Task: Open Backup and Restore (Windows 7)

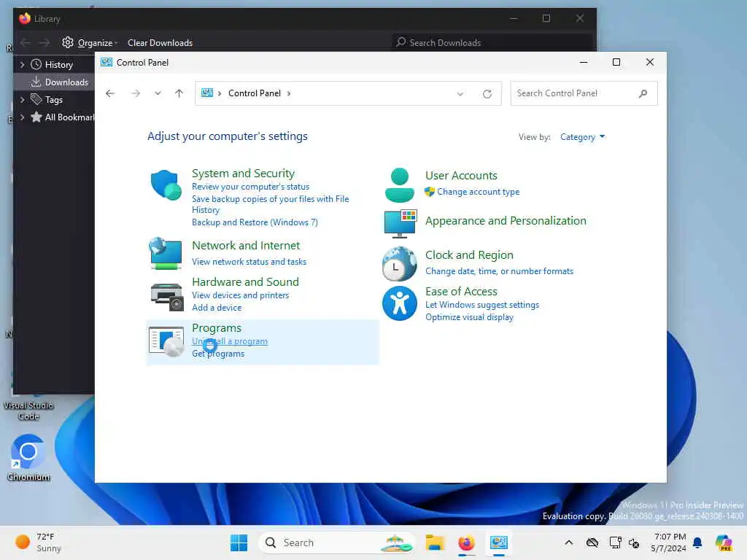Action: click(255, 222)
